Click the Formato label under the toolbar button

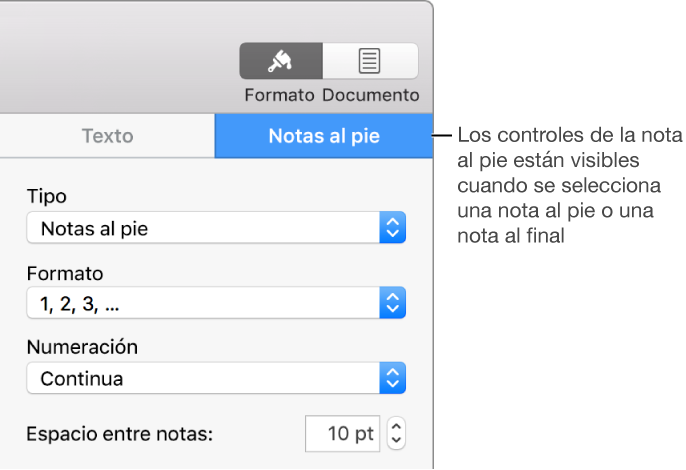[x=279, y=95]
